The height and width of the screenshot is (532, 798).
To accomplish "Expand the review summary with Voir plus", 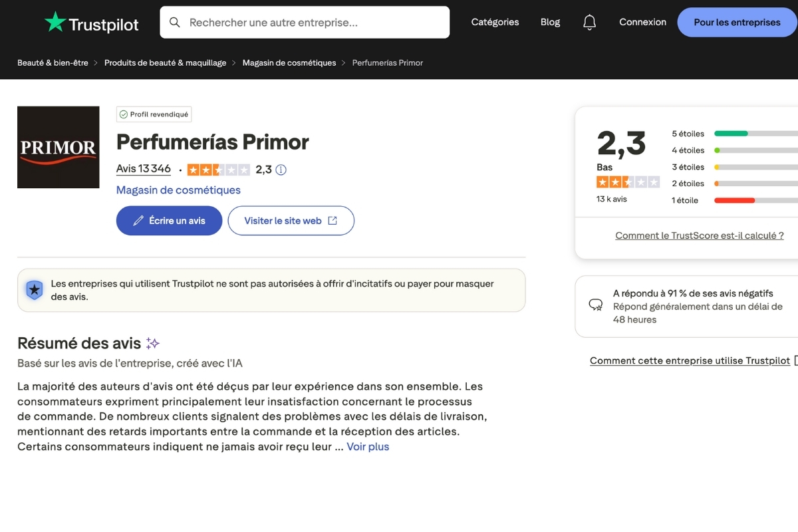I will [368, 446].
